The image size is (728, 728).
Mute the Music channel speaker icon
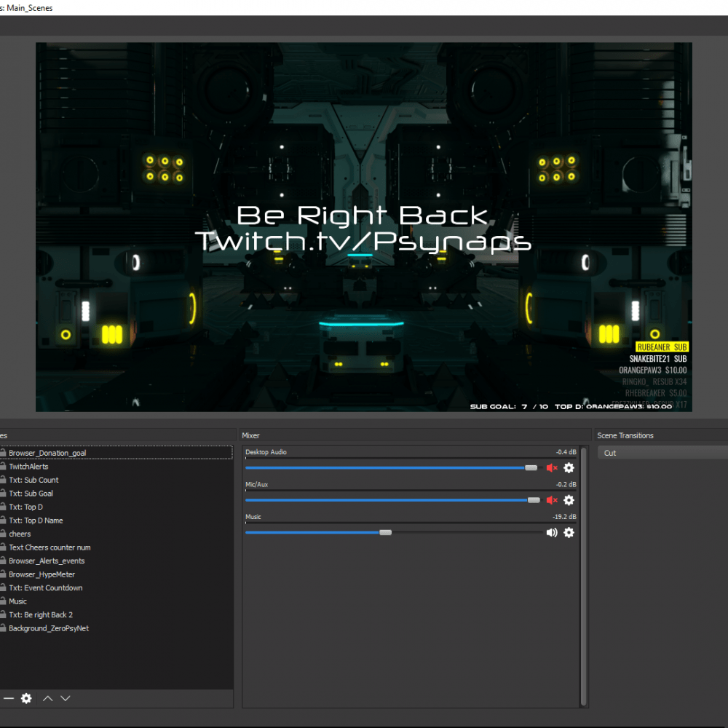[x=552, y=533]
